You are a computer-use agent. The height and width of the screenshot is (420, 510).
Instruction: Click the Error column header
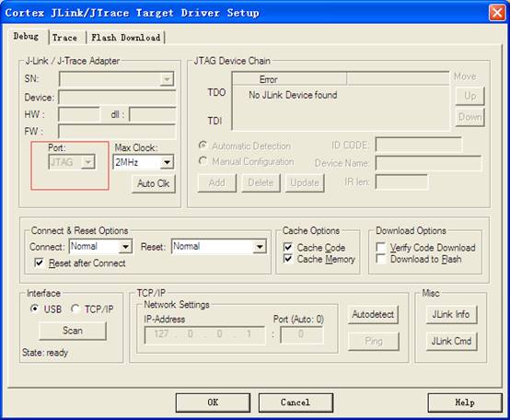tap(289, 79)
